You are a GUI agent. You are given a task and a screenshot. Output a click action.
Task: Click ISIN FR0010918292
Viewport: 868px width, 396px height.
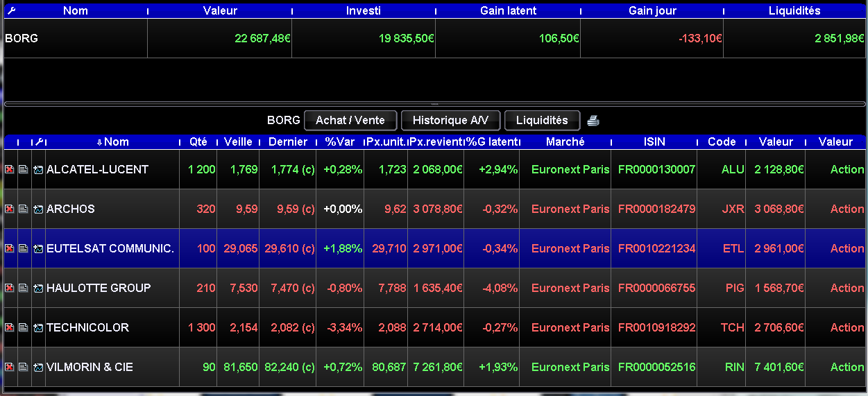pos(656,327)
